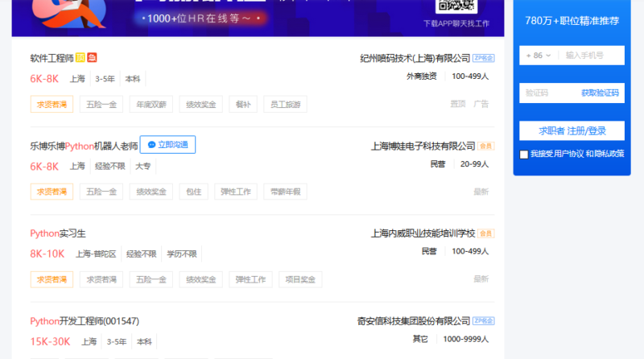Click the 外商独资 company type text

[x=421, y=76]
